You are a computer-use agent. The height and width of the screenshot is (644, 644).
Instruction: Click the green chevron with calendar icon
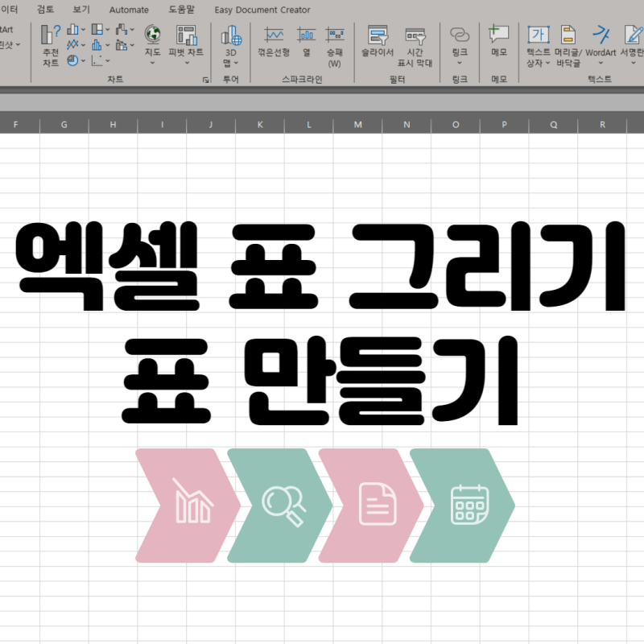pyautogui.click(x=462, y=506)
